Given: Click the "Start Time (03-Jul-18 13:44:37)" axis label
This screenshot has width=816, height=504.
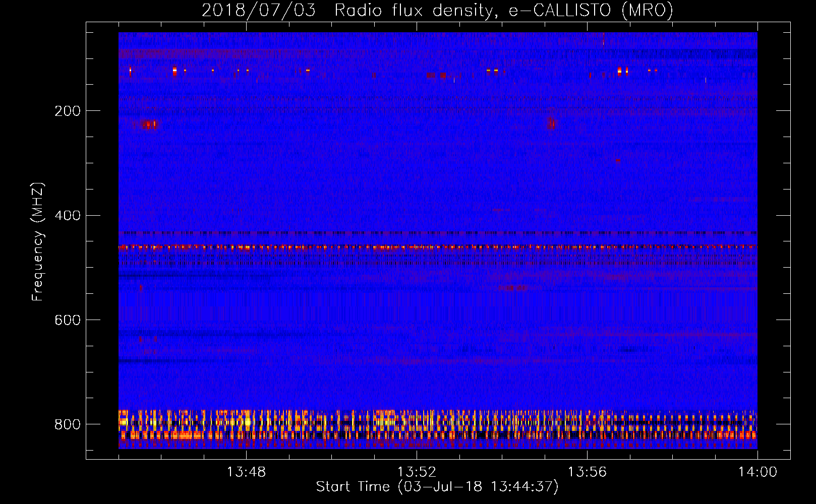Looking at the screenshot, I should [x=437, y=487].
